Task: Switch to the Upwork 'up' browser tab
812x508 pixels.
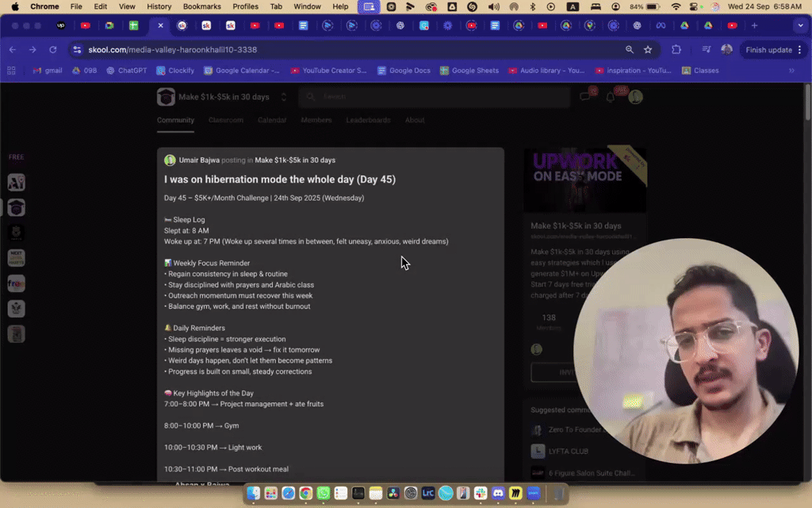Action: point(61,25)
